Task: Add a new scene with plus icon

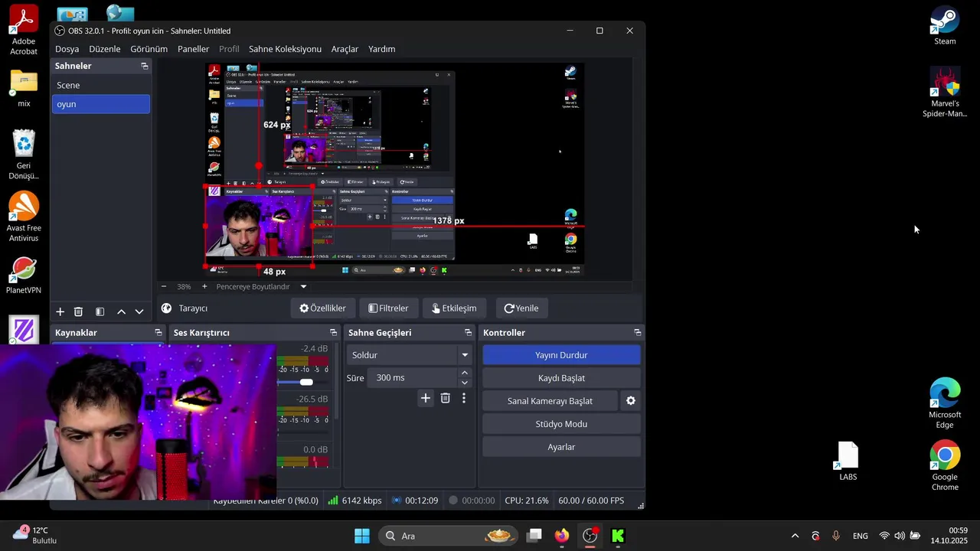Action: [x=60, y=311]
